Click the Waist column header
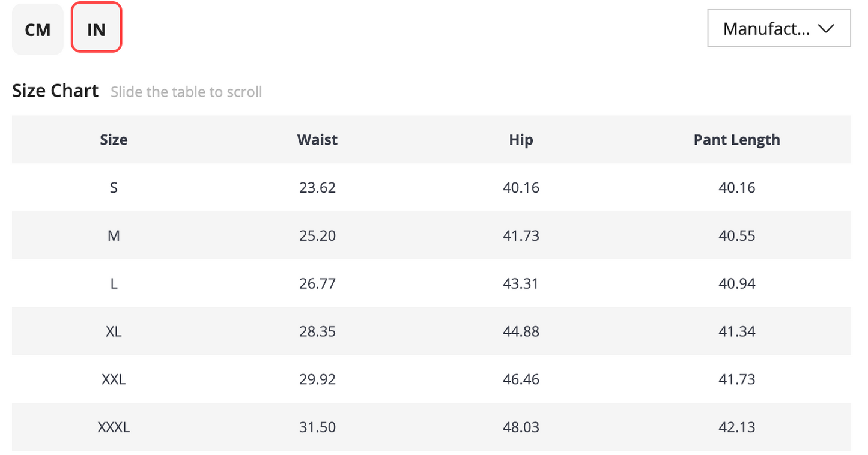The height and width of the screenshot is (455, 868). pos(317,140)
